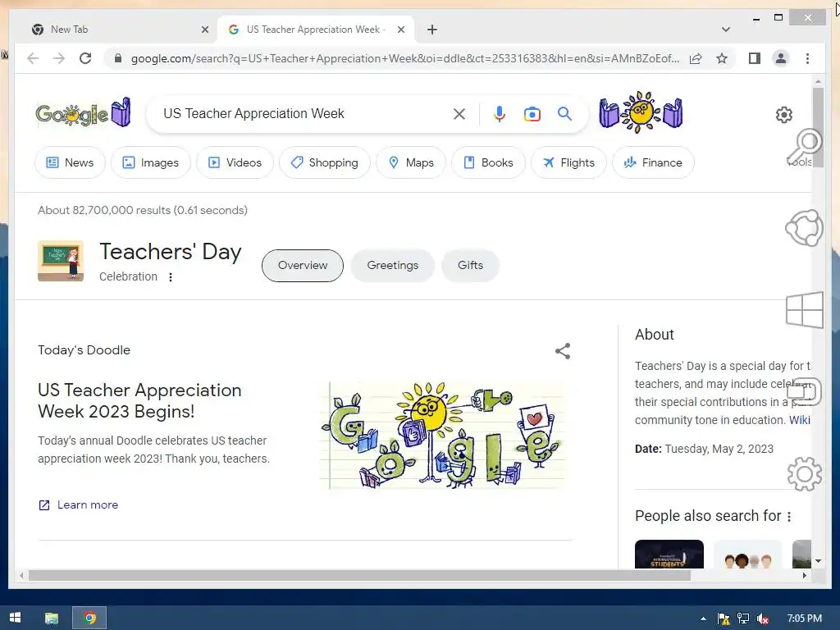Open the Wiki link in About
The width and height of the screenshot is (840, 630).
click(x=799, y=420)
